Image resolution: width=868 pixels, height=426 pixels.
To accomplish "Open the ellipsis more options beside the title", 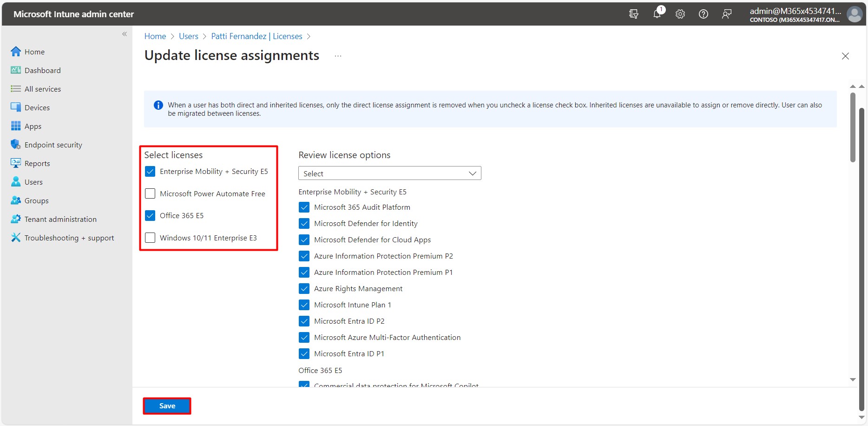I will [x=338, y=56].
